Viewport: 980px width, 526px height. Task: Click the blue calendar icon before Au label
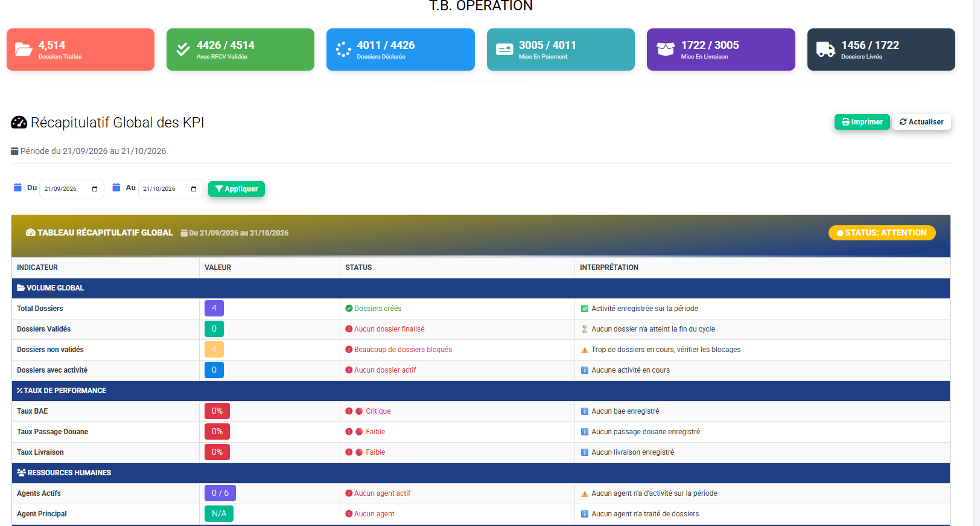(116, 188)
